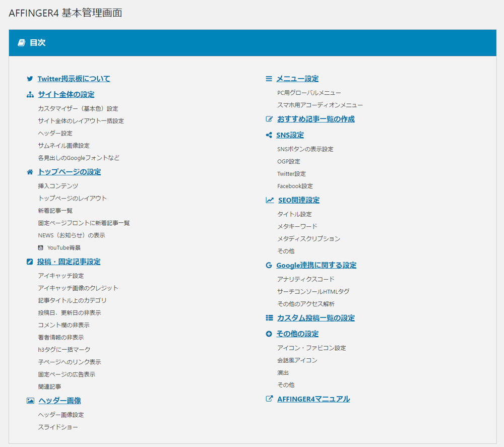Go to メニュー設定 section
The width and height of the screenshot is (504, 447).
(x=297, y=79)
